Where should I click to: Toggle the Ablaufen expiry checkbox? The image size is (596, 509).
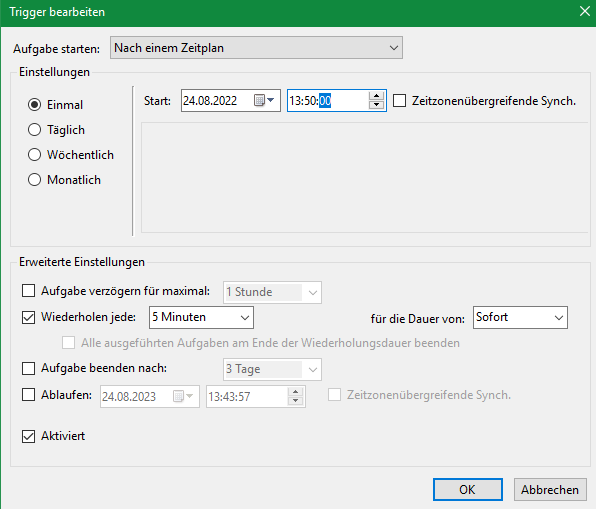29,395
